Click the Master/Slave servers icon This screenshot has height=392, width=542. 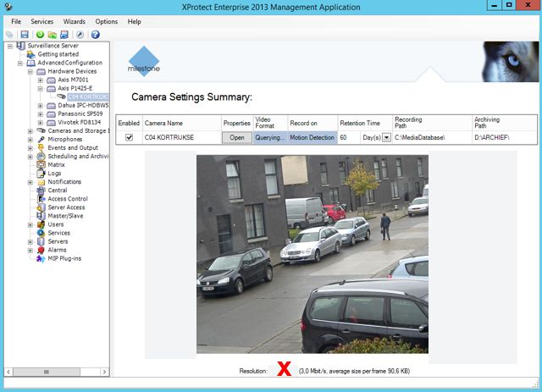41,216
